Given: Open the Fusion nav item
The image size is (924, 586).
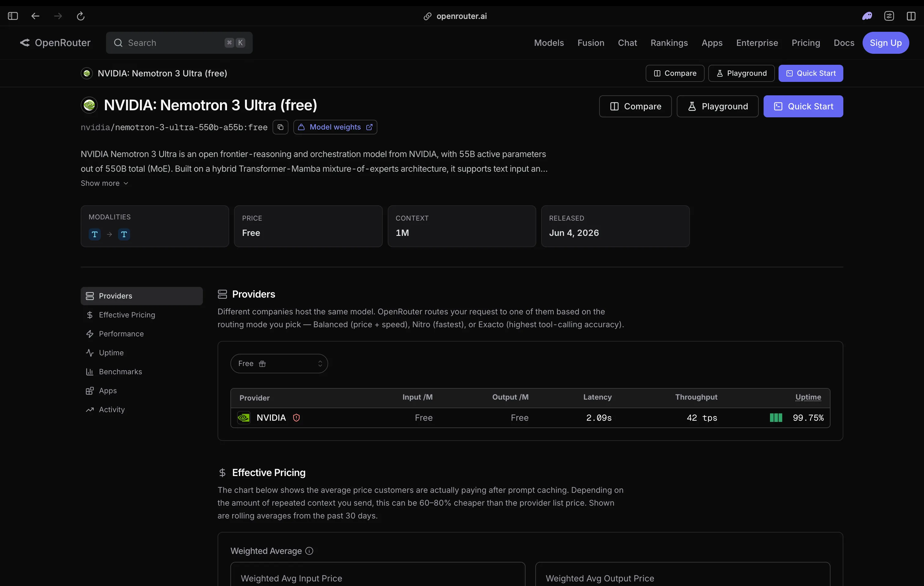Looking at the screenshot, I should (591, 42).
